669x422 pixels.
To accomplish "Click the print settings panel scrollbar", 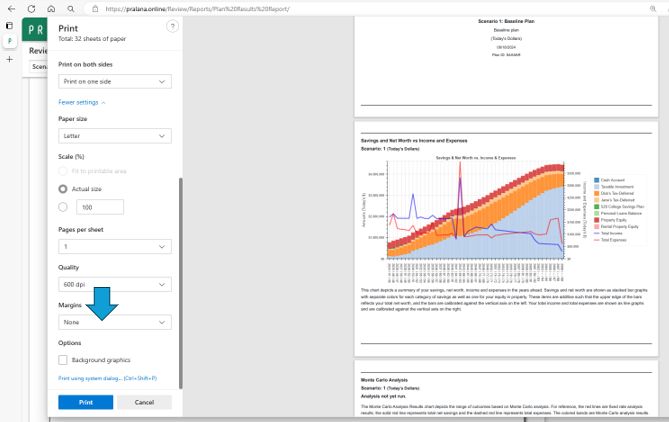I will pos(180,283).
